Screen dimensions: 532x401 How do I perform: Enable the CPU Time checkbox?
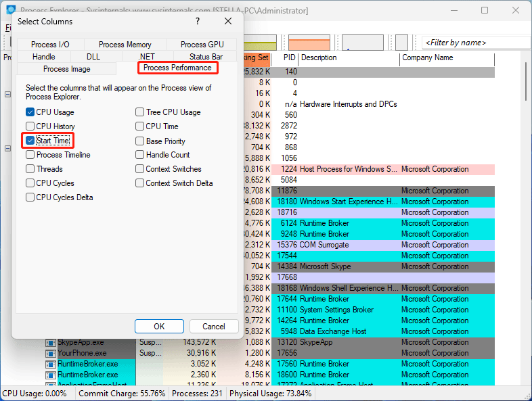click(140, 126)
